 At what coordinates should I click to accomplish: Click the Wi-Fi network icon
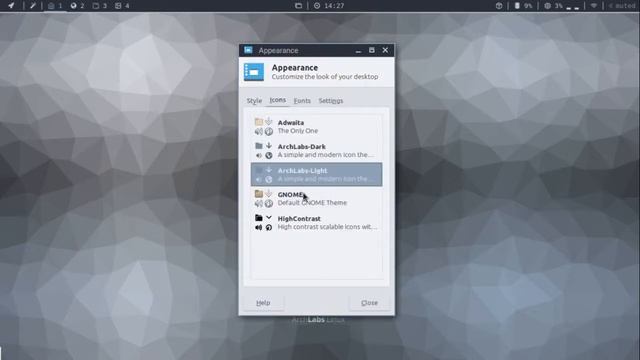pos(594,6)
